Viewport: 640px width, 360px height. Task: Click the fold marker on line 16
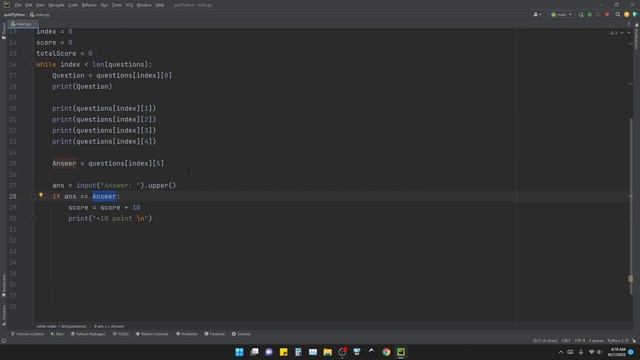(x=34, y=64)
